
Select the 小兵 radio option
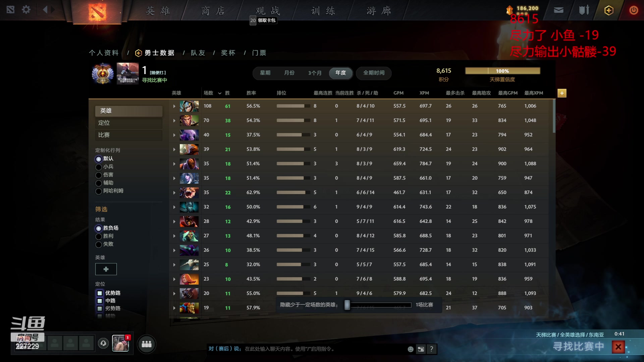click(x=99, y=167)
